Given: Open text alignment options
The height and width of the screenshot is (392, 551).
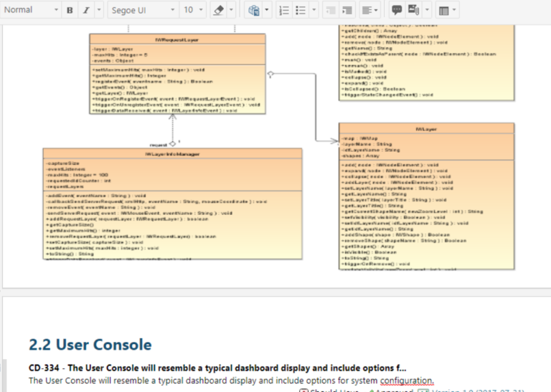Looking at the screenshot, I should click(x=369, y=10).
